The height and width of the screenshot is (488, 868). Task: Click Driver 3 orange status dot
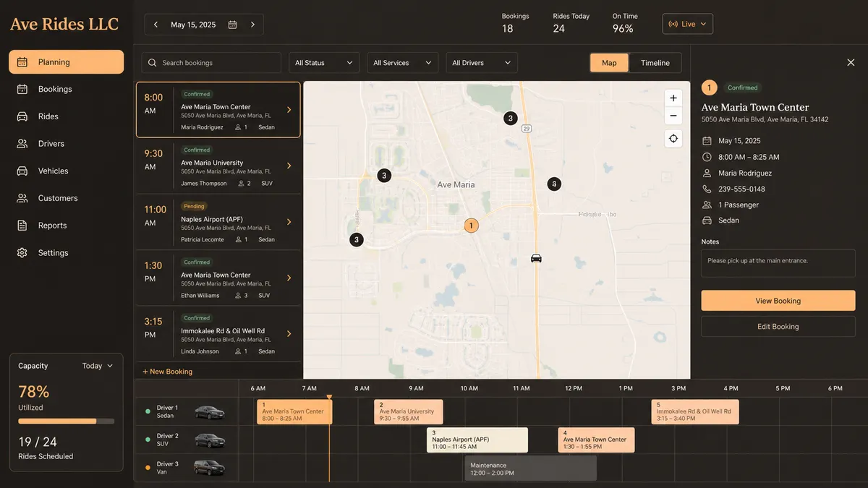point(148,468)
